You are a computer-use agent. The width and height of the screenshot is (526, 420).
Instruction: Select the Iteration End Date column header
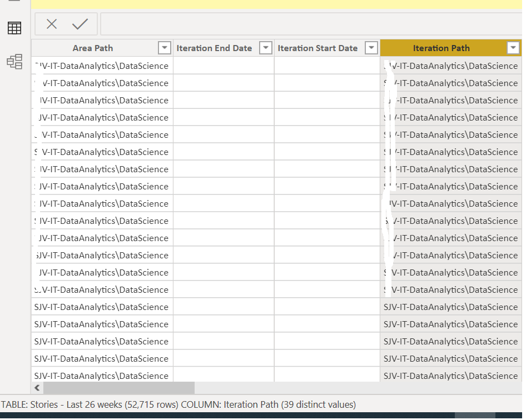214,48
